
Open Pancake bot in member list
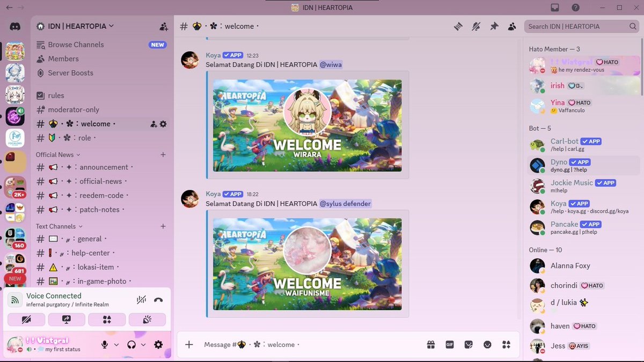coord(584,227)
